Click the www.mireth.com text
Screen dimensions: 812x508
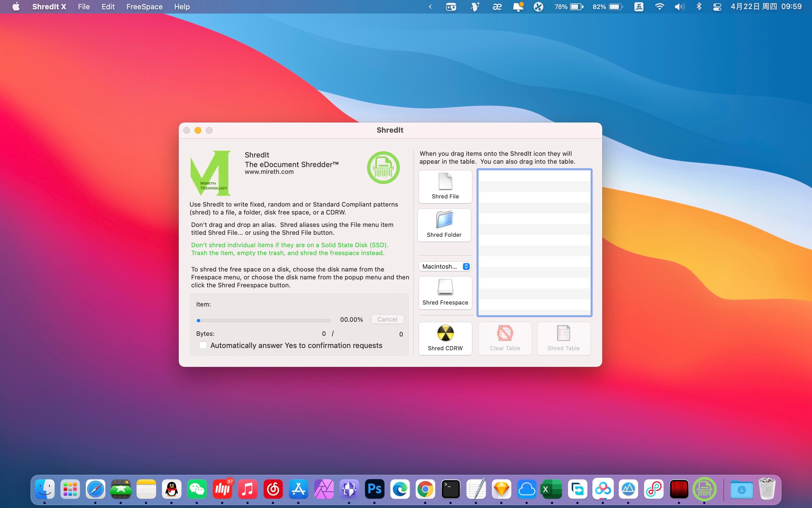269,172
